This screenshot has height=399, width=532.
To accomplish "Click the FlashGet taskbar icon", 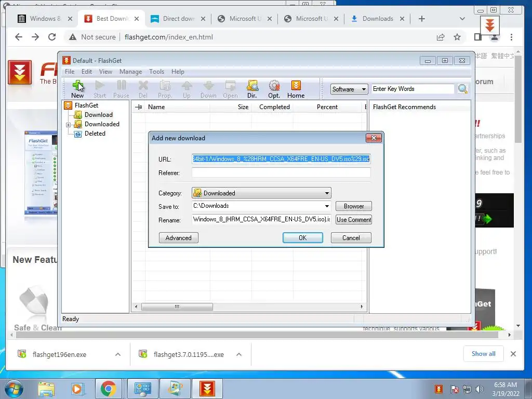I will pyautogui.click(x=207, y=389).
